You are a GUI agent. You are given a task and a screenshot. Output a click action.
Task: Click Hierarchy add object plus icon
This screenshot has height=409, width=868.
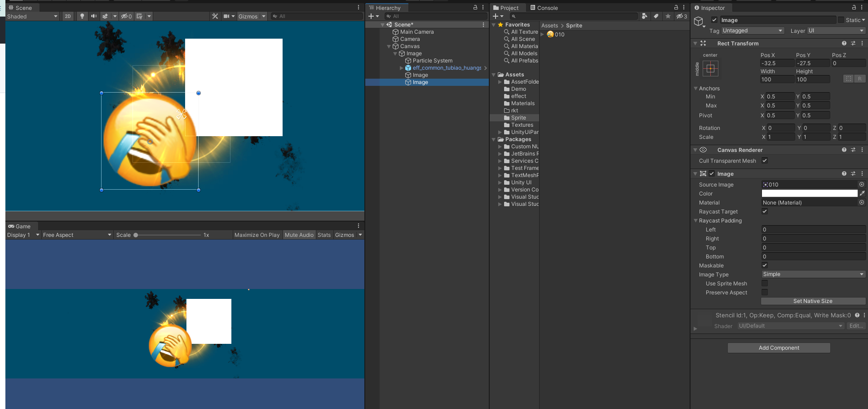371,16
